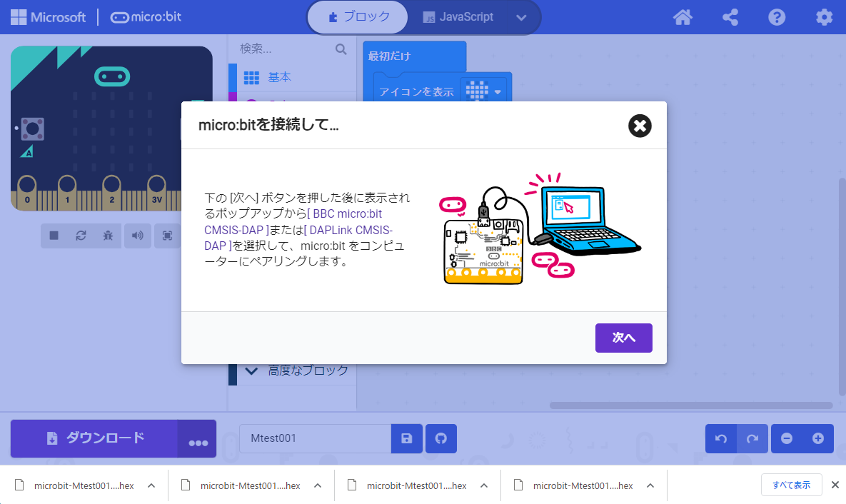Open options chevron for fourth hex download
This screenshot has width=846, height=504.
point(650,485)
